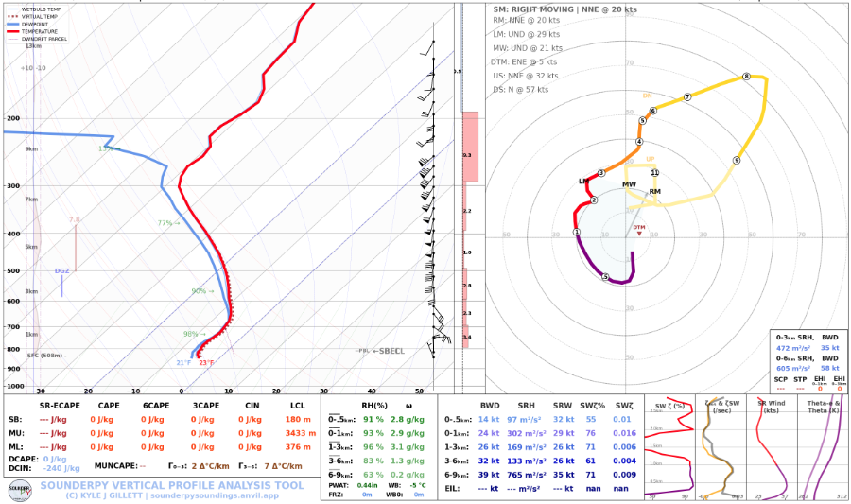851x504 pixels.
Task: Open the sounderpysoundings.anvil.app credit line
Action: click(x=173, y=495)
